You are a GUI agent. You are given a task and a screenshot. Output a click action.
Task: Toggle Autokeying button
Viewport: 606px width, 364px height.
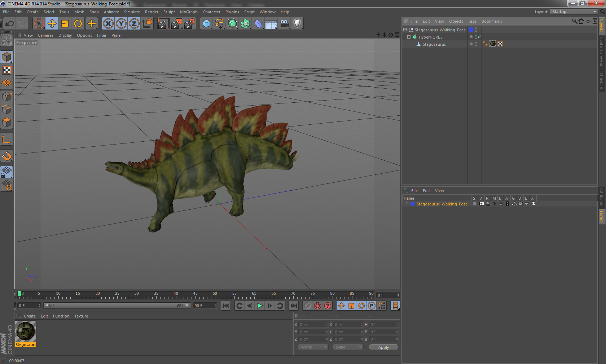pyautogui.click(x=317, y=306)
